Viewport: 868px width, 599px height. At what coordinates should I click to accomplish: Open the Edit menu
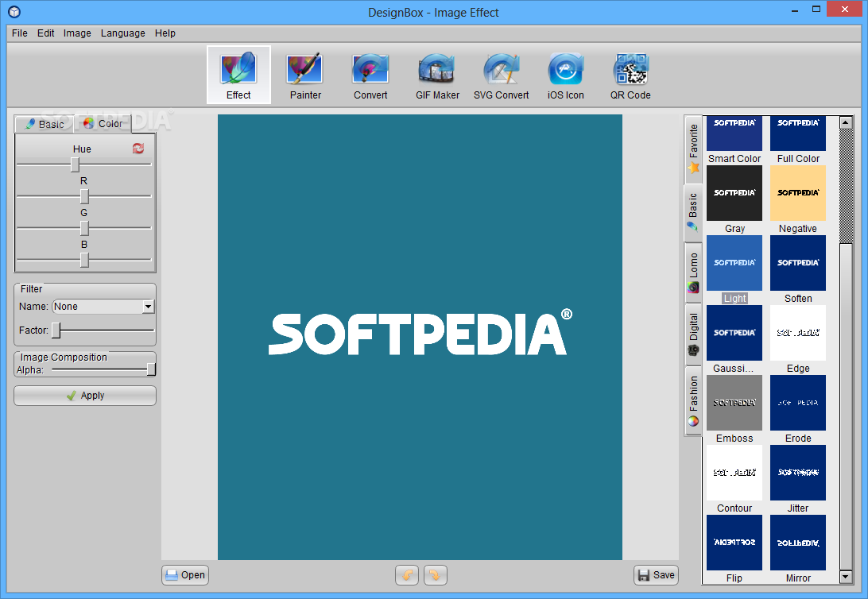45,33
